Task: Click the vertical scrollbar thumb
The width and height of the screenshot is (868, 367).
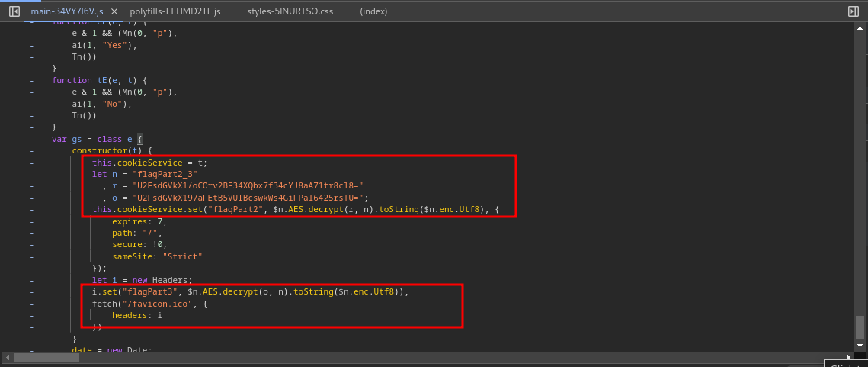Action: click(860, 327)
